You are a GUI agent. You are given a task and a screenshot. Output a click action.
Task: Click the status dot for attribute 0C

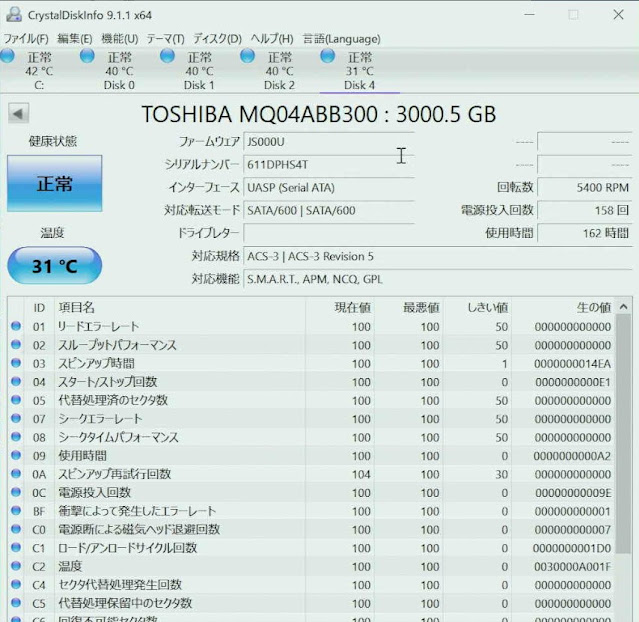point(16,492)
